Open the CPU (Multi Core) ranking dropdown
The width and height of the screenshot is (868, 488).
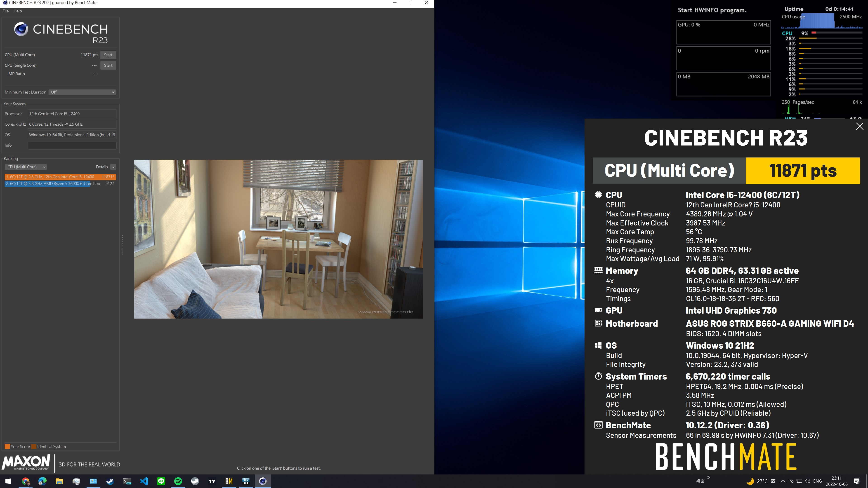pyautogui.click(x=26, y=167)
